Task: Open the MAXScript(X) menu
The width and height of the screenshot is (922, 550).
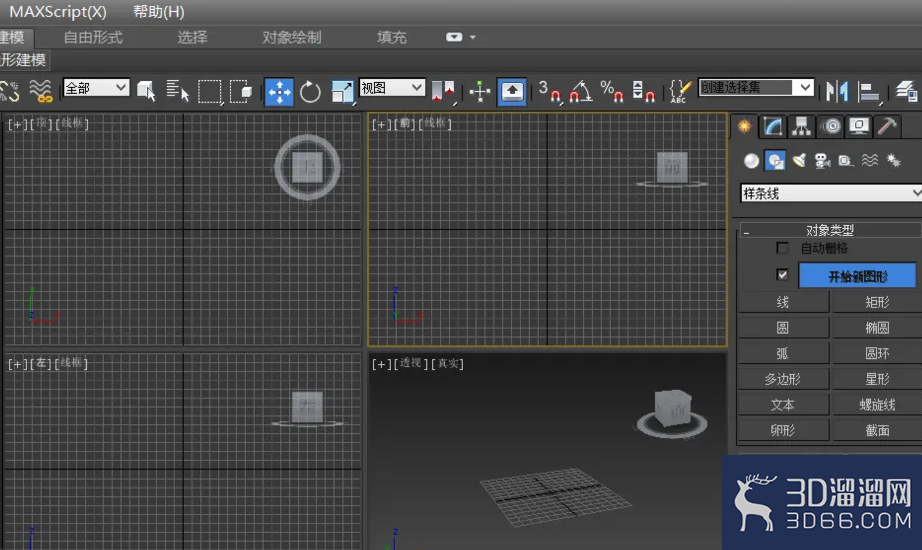Action: [x=58, y=12]
